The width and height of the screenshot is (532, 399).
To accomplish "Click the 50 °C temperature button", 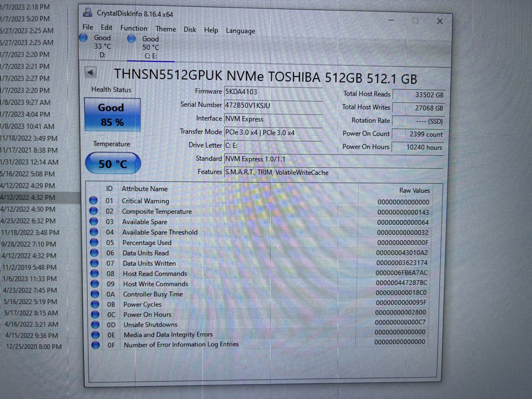I will pos(113,164).
